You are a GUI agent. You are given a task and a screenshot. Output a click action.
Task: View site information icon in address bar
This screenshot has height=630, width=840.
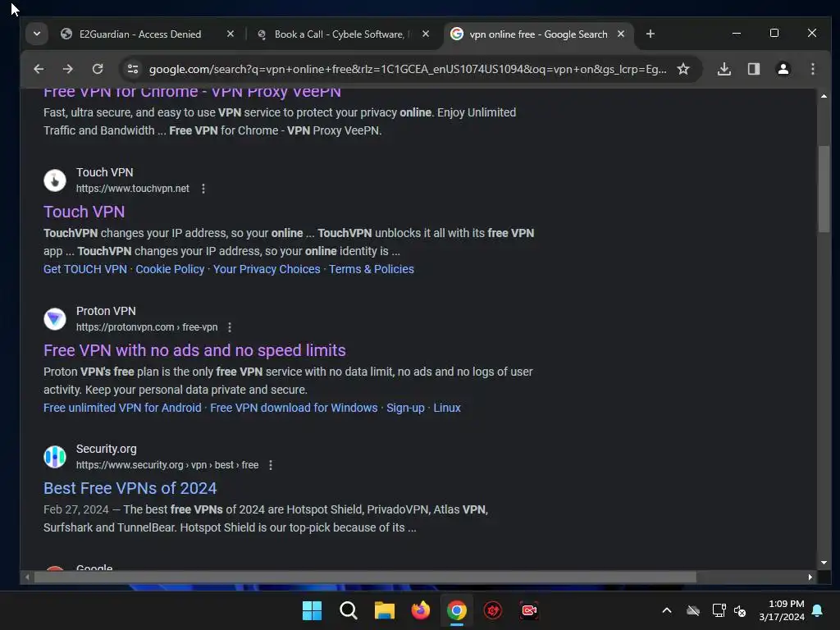[132, 69]
